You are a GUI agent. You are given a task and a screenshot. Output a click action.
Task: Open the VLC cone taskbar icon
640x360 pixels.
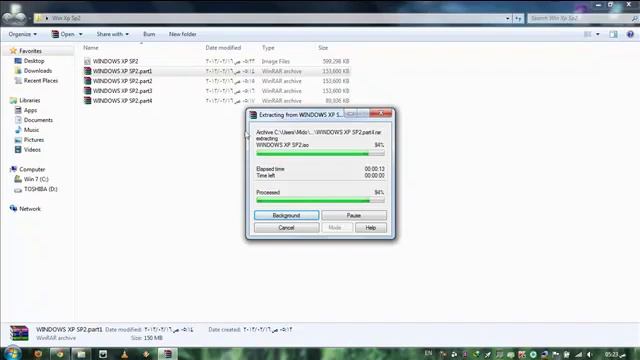[124, 354]
